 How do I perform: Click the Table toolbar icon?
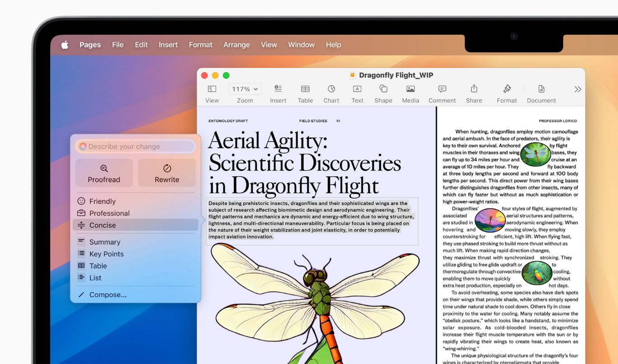(306, 89)
